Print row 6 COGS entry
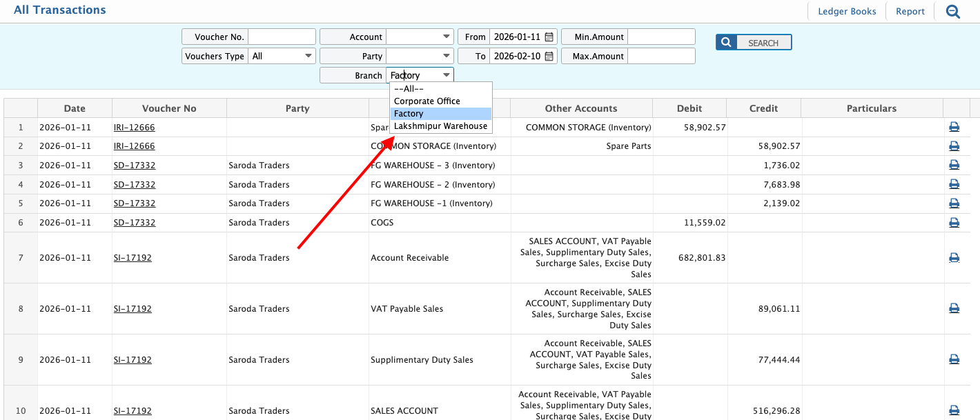Image resolution: width=980 pixels, height=420 pixels. [954, 223]
